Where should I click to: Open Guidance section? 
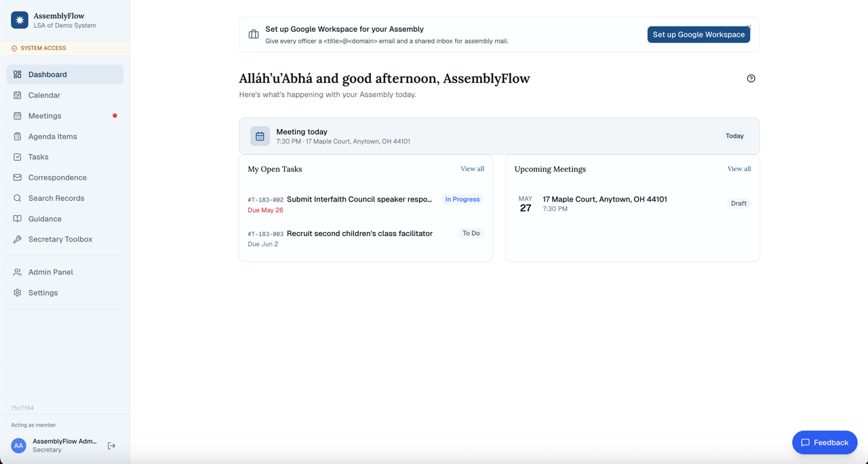click(65, 218)
